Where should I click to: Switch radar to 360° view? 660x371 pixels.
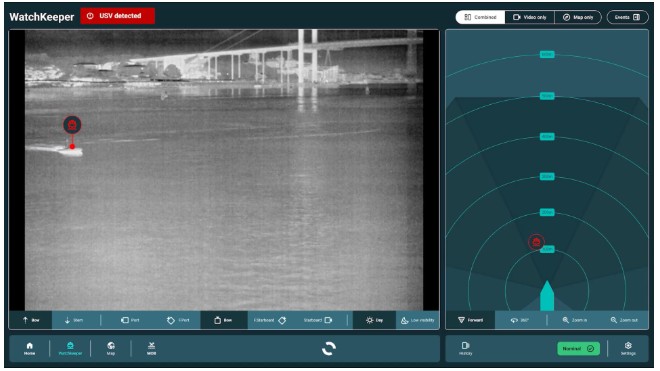tap(519, 320)
